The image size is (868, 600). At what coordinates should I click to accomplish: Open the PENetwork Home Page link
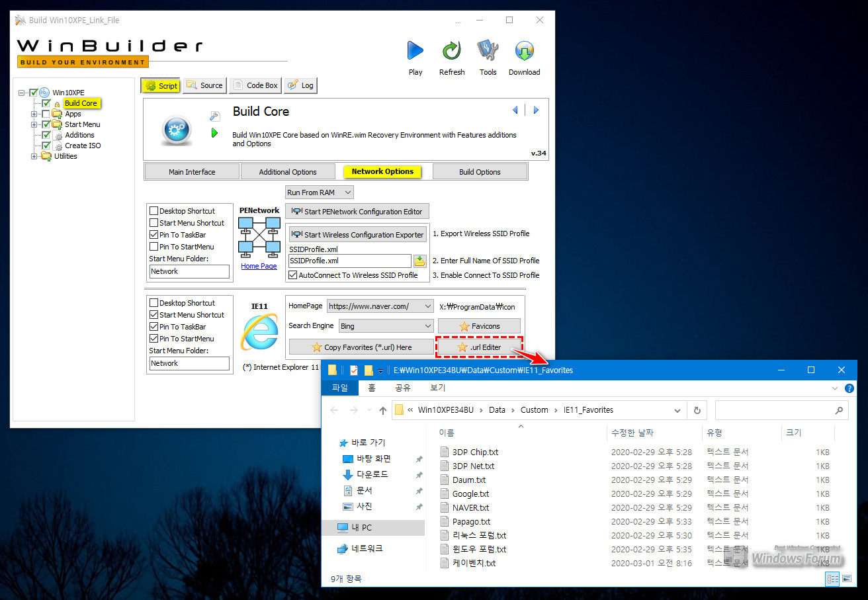(x=259, y=266)
